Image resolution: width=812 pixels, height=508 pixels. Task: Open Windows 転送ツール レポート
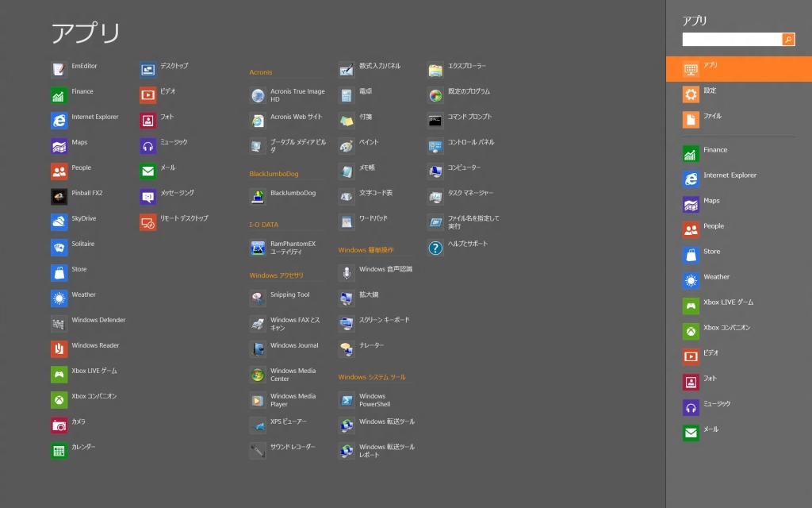(x=347, y=451)
